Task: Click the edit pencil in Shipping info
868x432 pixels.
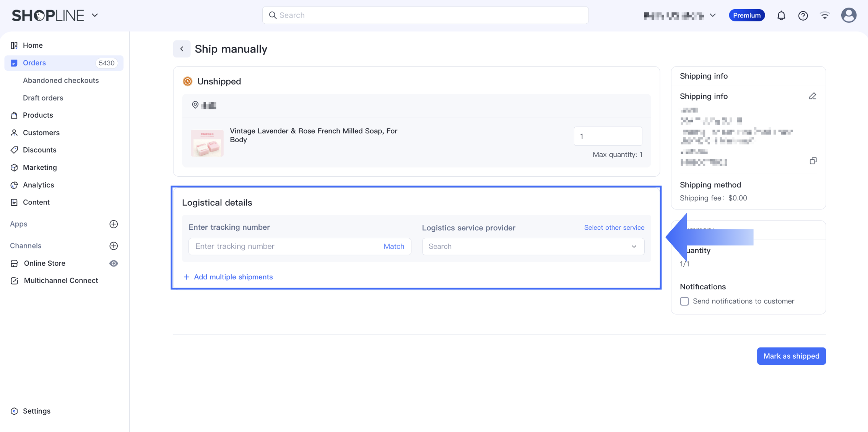Action: click(x=813, y=96)
